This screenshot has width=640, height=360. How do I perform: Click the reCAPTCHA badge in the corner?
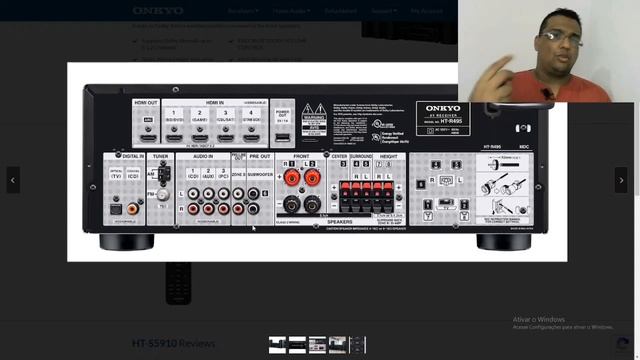click(622, 345)
